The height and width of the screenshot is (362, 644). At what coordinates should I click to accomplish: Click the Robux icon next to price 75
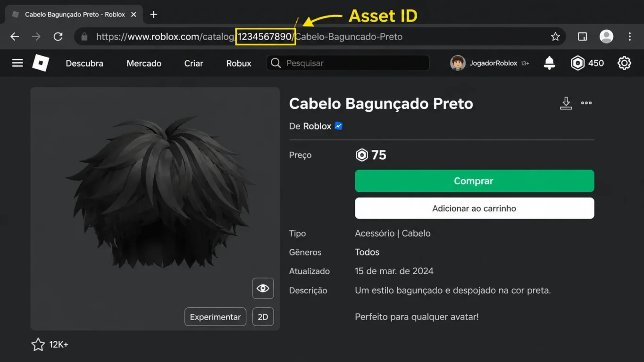pos(361,155)
